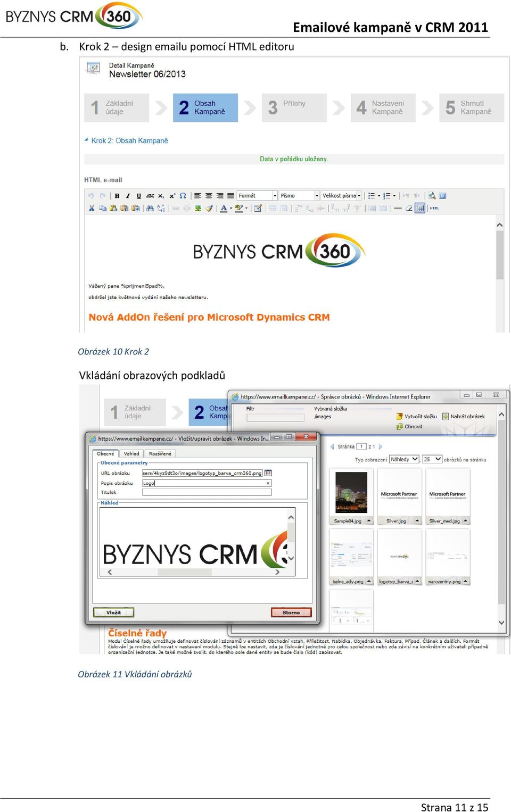The width and height of the screenshot is (511, 812).
Task: Apply subscript formatting in the editor
Action: coord(161,196)
